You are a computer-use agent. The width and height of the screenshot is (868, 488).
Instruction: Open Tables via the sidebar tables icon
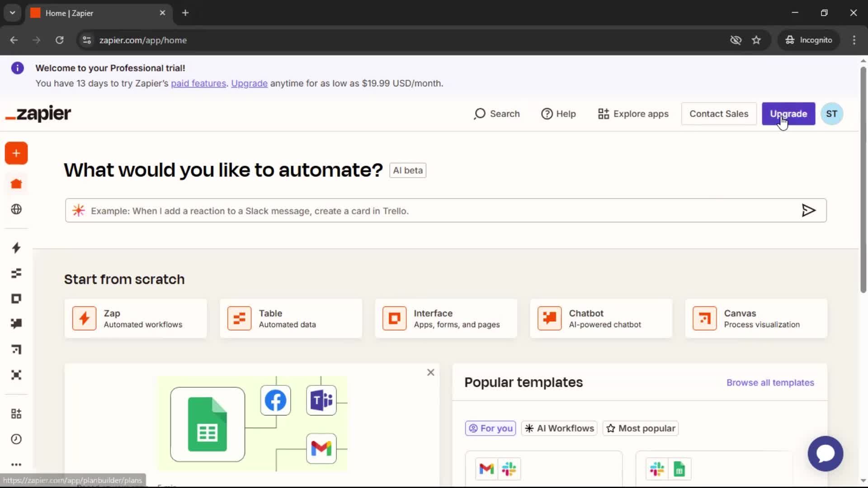click(x=16, y=273)
